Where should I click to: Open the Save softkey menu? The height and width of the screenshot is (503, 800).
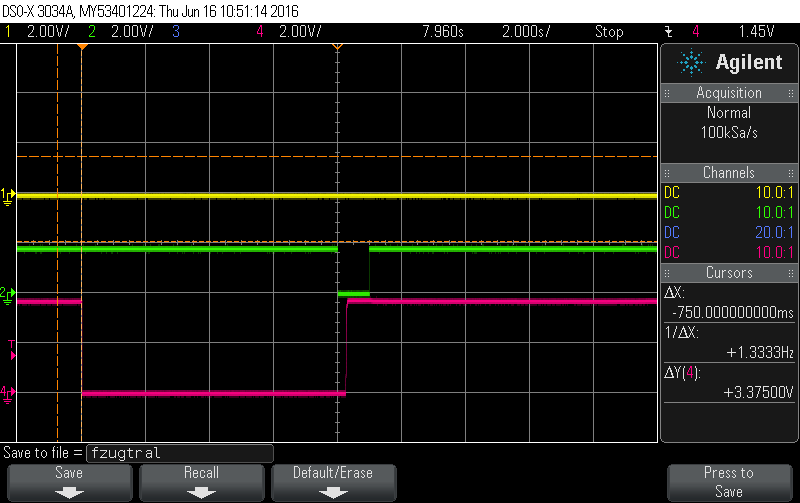coord(69,482)
